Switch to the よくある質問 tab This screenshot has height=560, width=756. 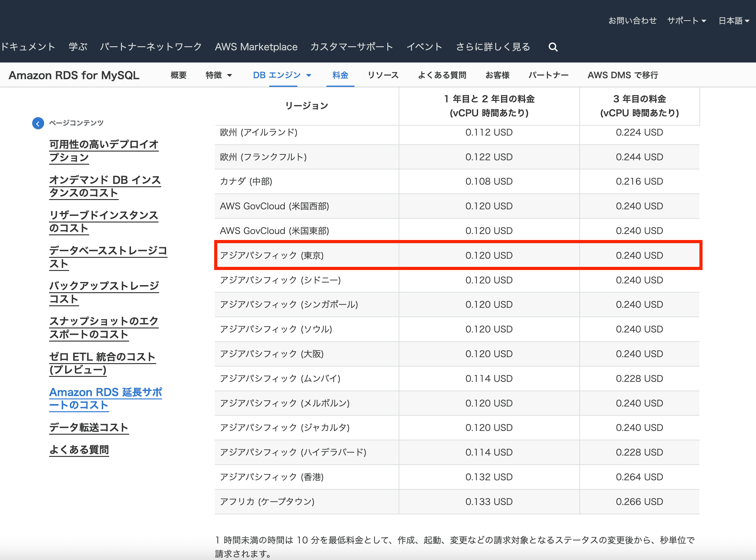442,75
